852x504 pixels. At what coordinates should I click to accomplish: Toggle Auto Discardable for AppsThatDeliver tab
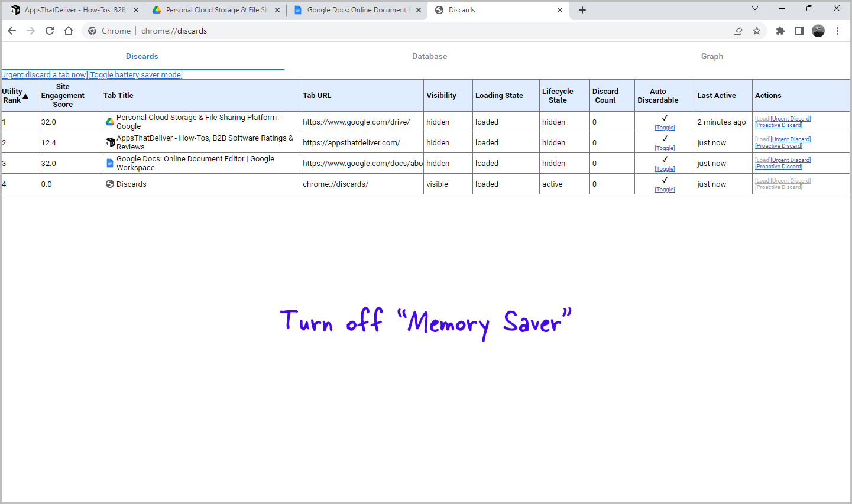[x=665, y=148]
